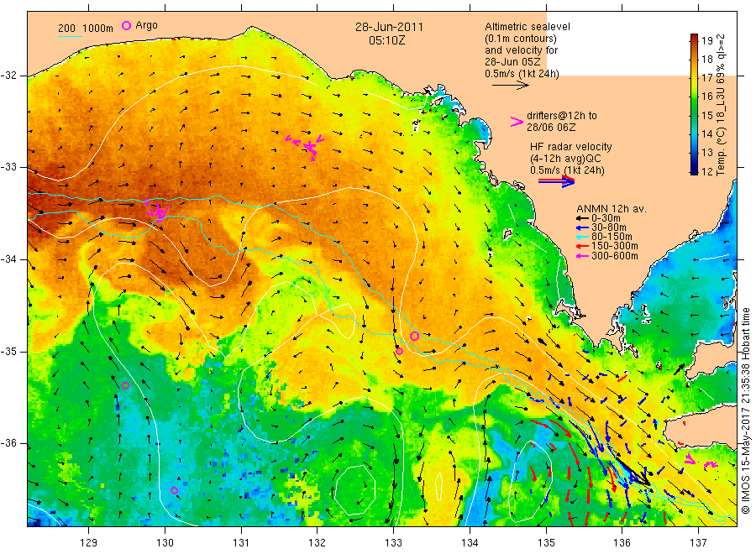Viewport: 756px width, 554px height.
Task: Click the 'HF radar velocity' legend text
Action: [x=571, y=146]
